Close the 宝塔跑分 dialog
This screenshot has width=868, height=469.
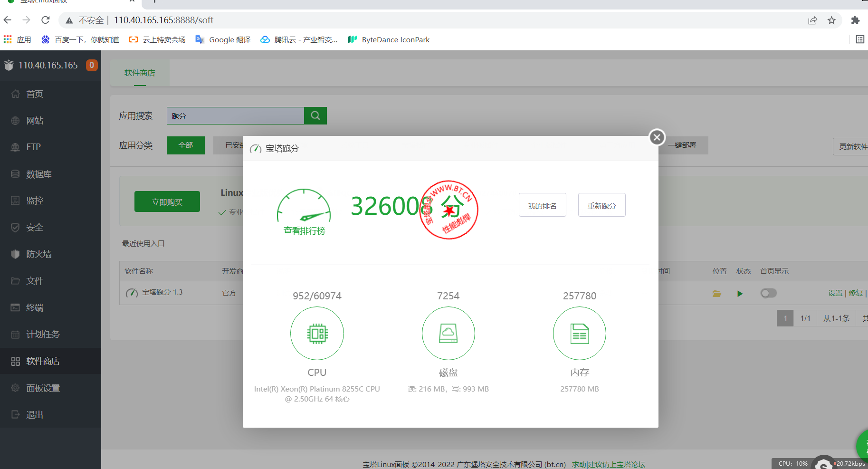(x=657, y=137)
